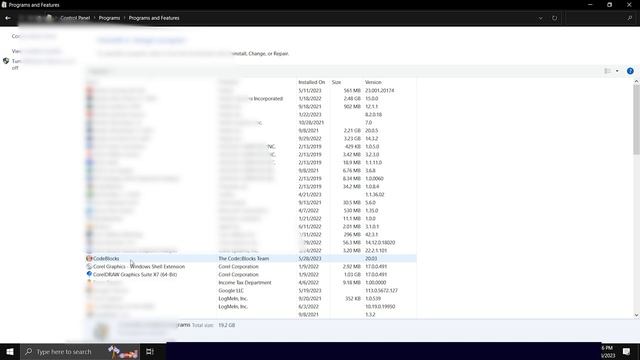Open Task View from the taskbar

150,351
